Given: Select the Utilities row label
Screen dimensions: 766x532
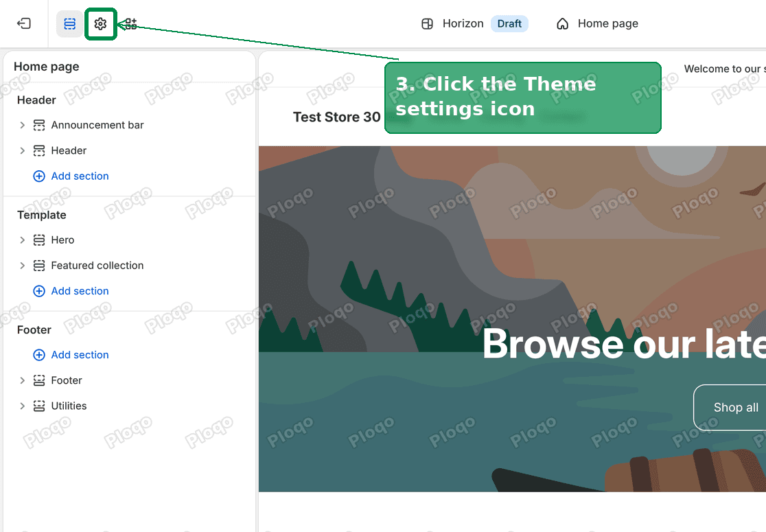Looking at the screenshot, I should [x=69, y=406].
